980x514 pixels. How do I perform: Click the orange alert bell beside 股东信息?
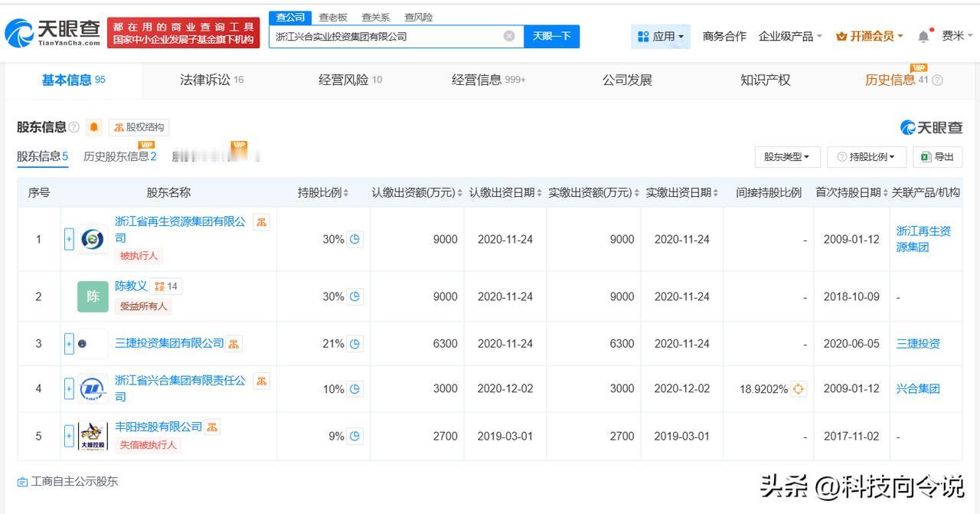[x=94, y=127]
